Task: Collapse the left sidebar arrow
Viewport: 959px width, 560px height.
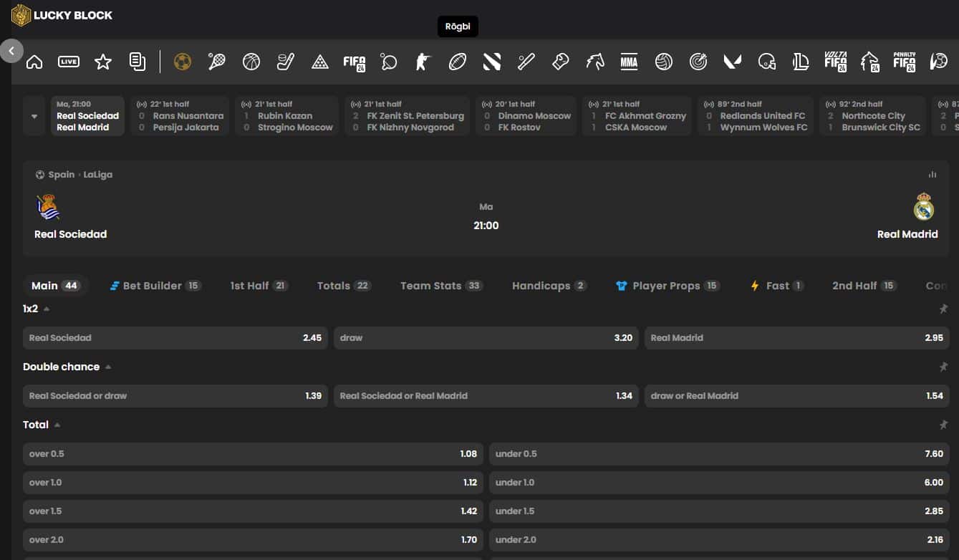Action: point(11,51)
